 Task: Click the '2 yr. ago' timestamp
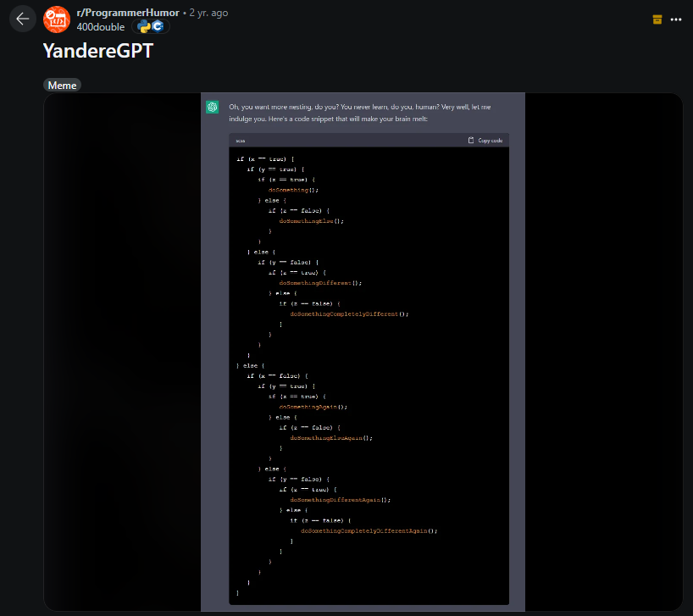tap(208, 13)
